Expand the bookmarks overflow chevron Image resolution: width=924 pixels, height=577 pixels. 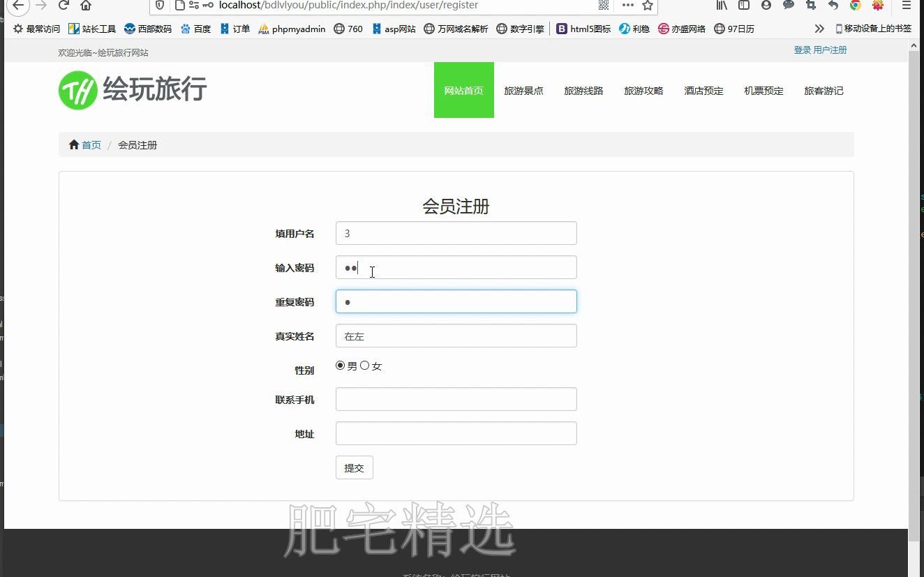pyautogui.click(x=819, y=29)
